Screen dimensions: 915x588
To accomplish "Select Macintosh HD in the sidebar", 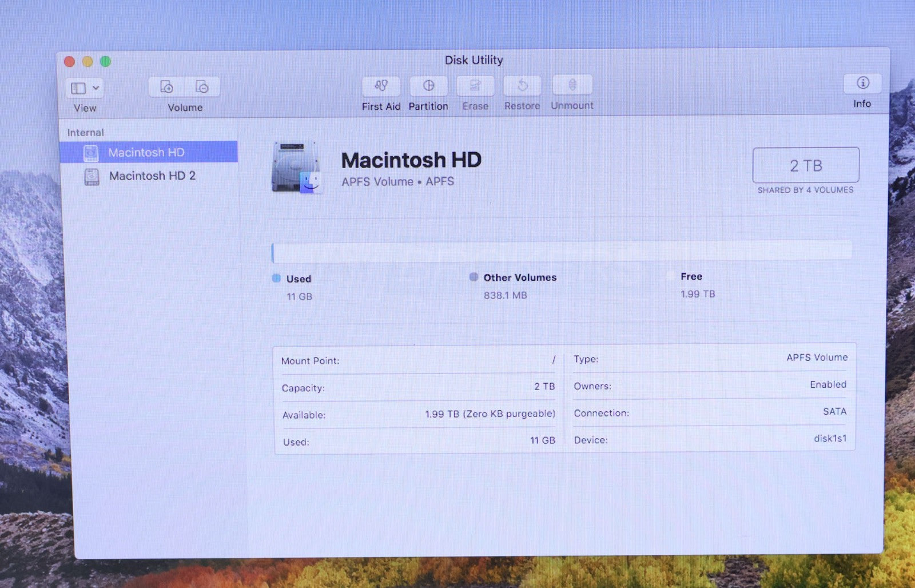I will pyautogui.click(x=146, y=153).
